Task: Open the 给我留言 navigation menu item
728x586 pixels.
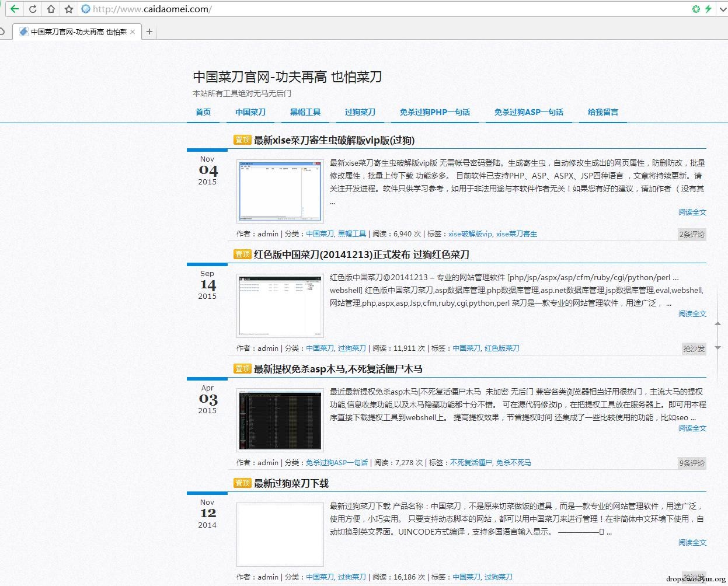Action: coord(603,112)
